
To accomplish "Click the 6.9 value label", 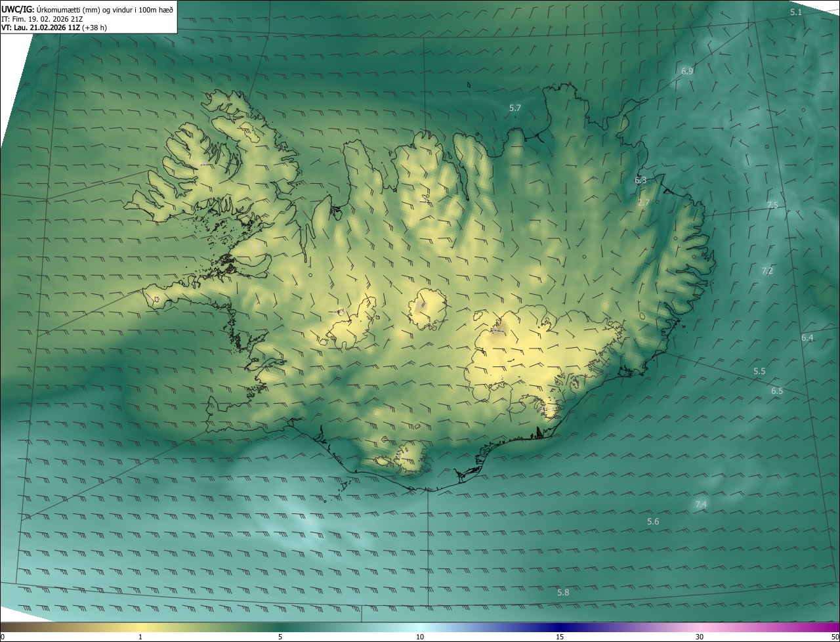I will pyautogui.click(x=687, y=71).
